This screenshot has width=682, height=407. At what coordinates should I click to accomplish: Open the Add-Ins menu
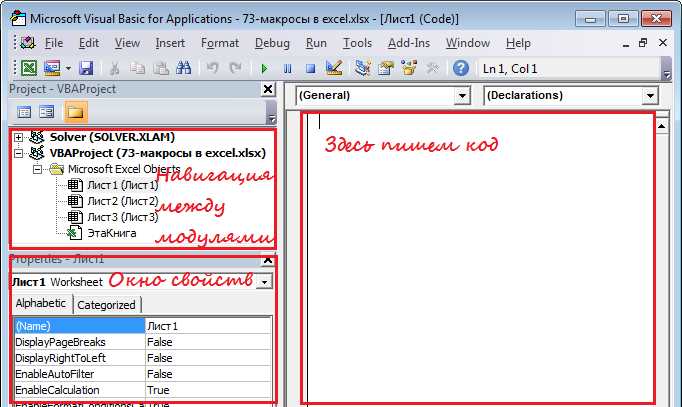pyautogui.click(x=409, y=43)
